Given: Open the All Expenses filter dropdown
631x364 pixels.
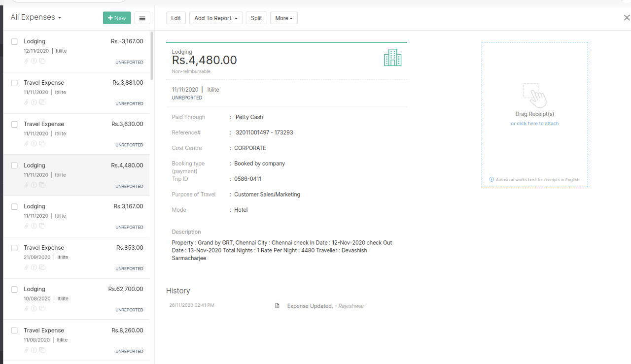Looking at the screenshot, I should [x=35, y=17].
